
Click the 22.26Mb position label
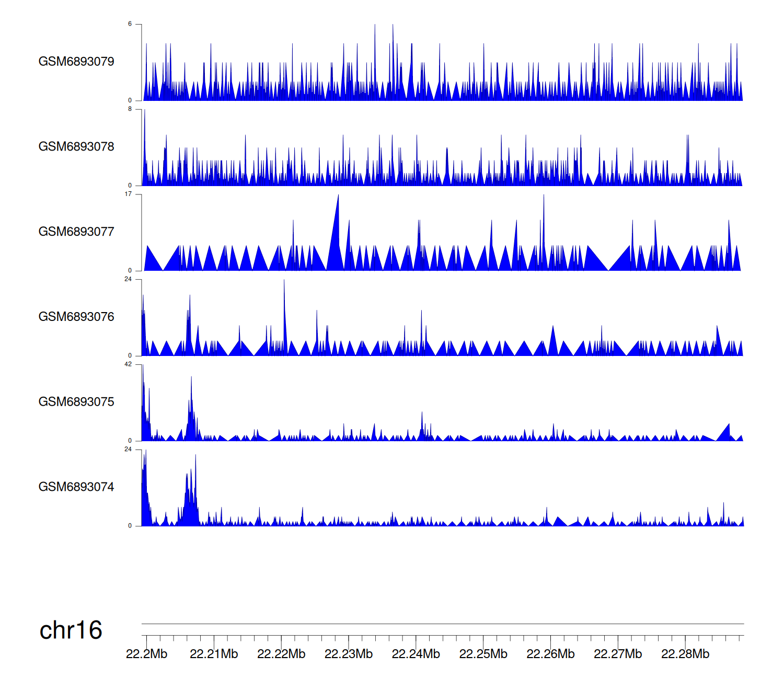coord(550,654)
